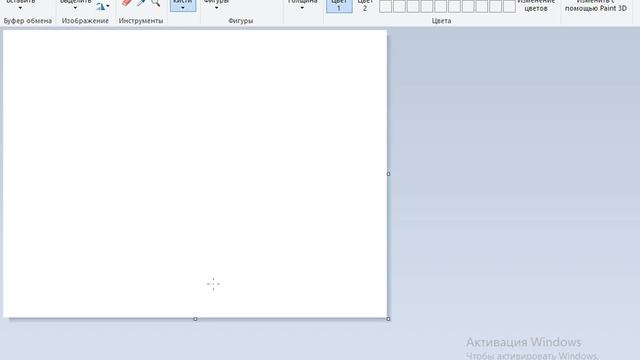
Task: Click the Инструменты group label
Action: coord(141,21)
